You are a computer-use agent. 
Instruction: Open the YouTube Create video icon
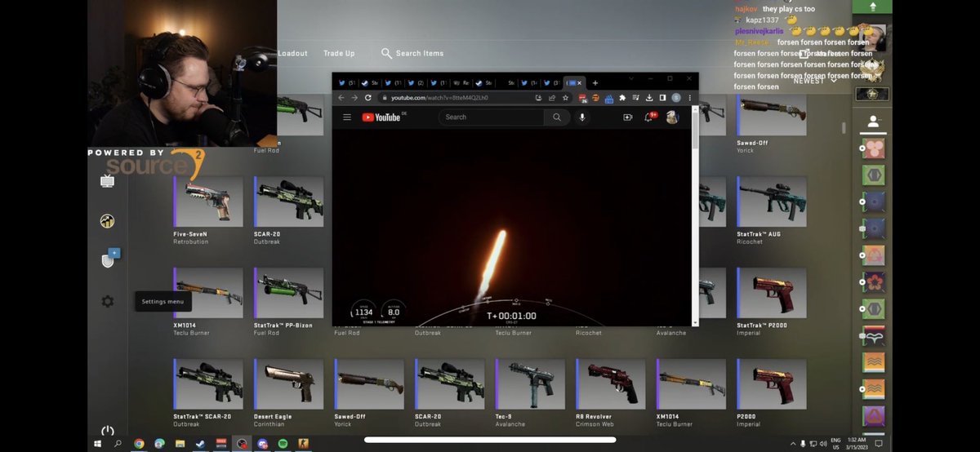coord(627,117)
